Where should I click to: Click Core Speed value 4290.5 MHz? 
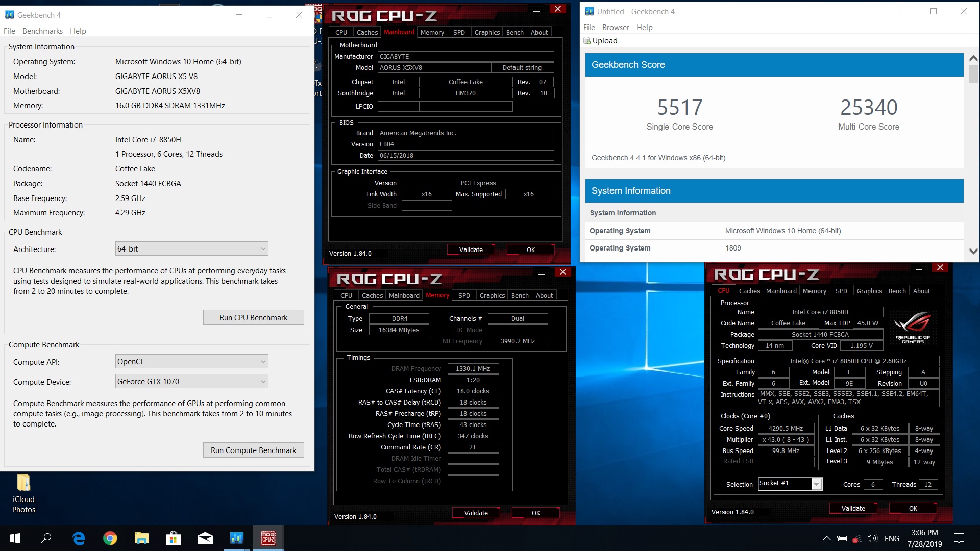pyautogui.click(x=786, y=428)
